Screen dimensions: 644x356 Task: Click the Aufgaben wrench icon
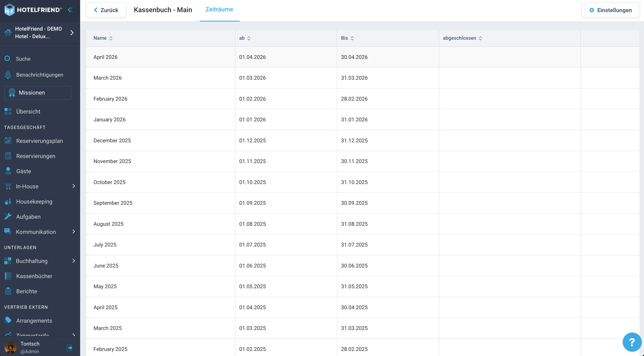(x=8, y=217)
